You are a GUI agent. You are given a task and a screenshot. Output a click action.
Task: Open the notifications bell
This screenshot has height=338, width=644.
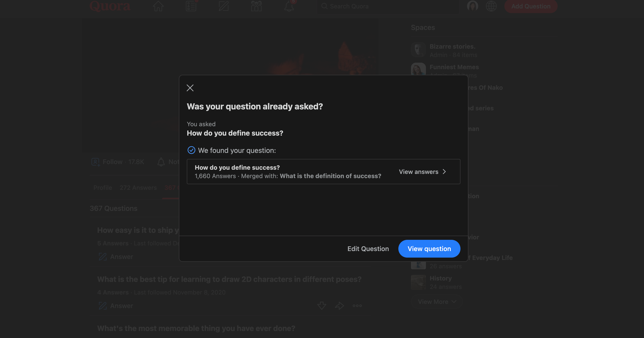coord(289,6)
